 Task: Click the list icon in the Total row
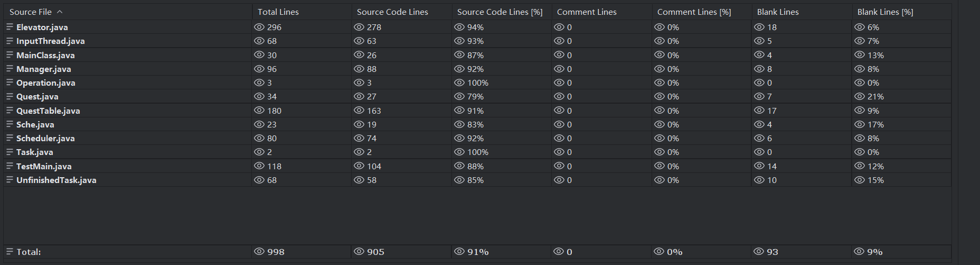(x=10, y=252)
